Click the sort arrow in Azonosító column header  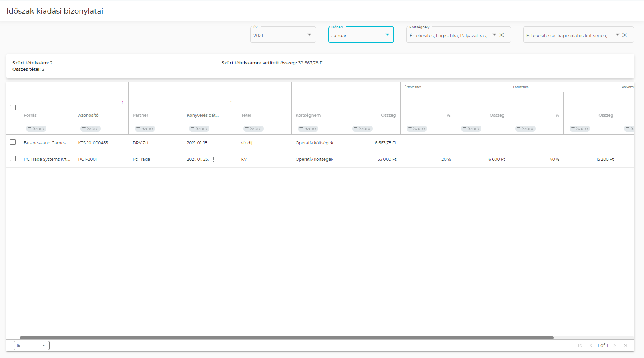(x=122, y=102)
